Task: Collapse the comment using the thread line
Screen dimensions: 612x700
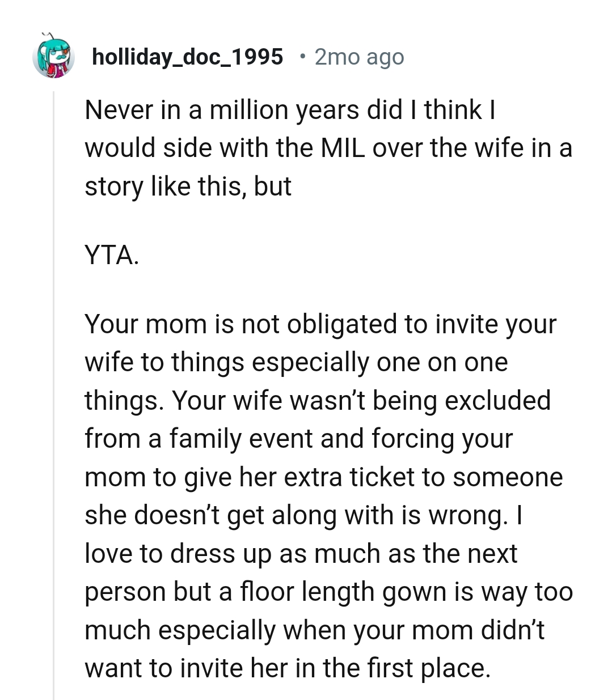Action: 54,340
